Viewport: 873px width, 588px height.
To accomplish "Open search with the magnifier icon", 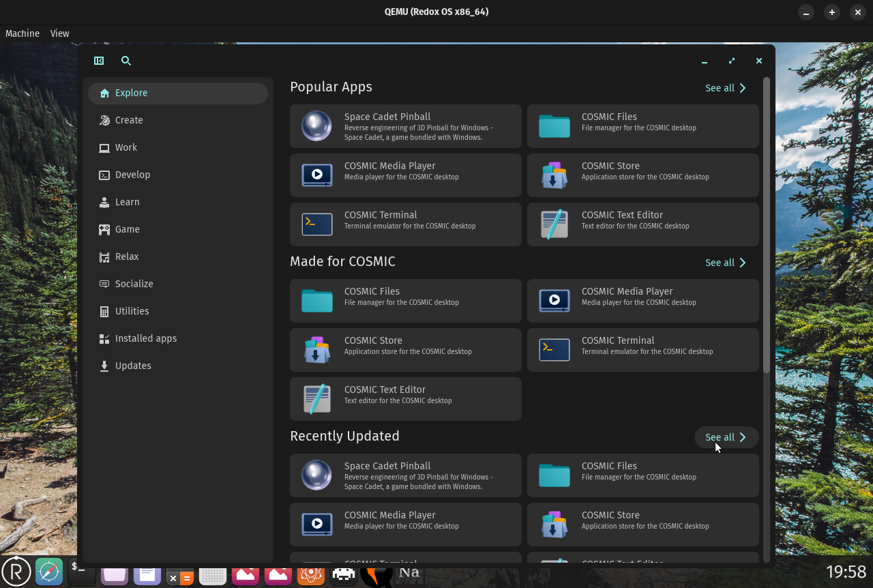I will (126, 61).
